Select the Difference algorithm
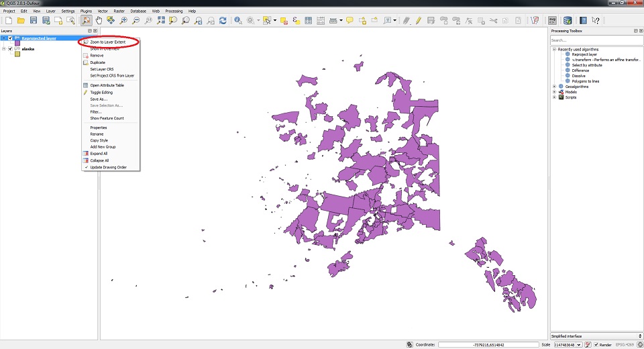Viewport: 644px width, 349px height. (580, 70)
